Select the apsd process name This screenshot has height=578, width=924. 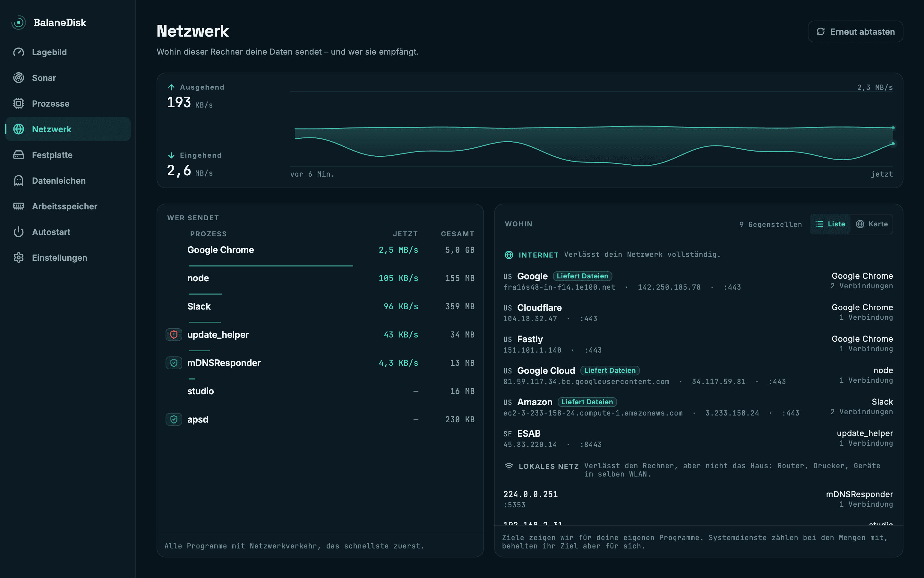click(x=198, y=420)
